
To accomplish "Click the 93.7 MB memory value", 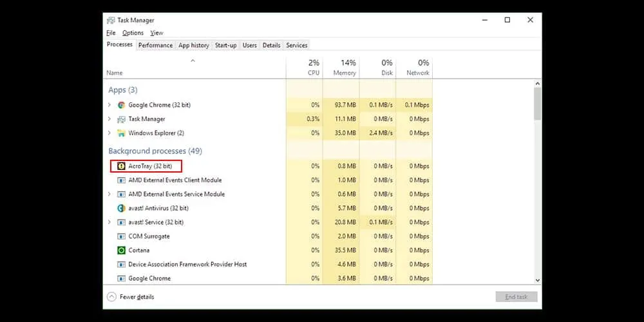I will pos(345,105).
